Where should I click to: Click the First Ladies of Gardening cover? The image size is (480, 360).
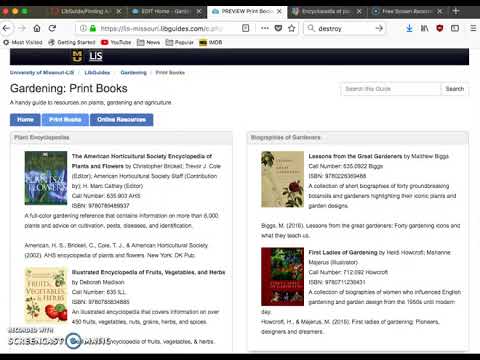coord(282,277)
